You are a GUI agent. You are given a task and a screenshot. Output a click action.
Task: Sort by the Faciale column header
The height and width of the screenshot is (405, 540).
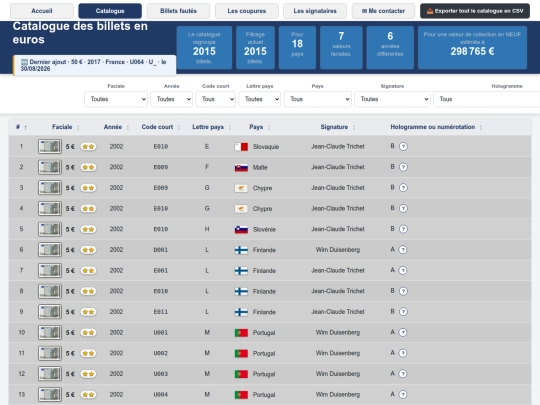66,127
